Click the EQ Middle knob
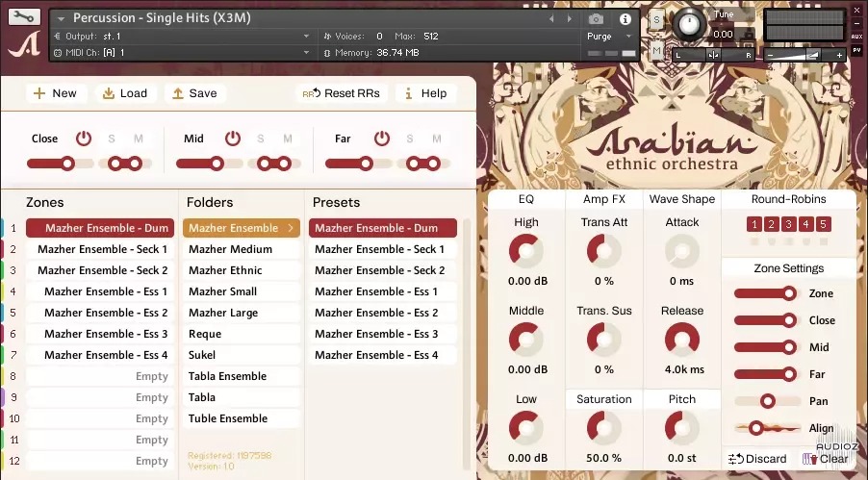868x480 pixels. 525,340
